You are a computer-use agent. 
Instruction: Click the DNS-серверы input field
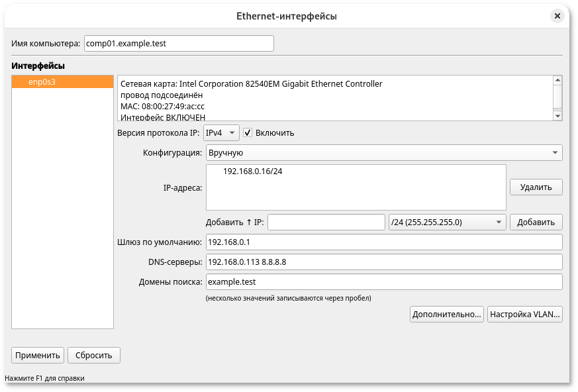coord(383,262)
